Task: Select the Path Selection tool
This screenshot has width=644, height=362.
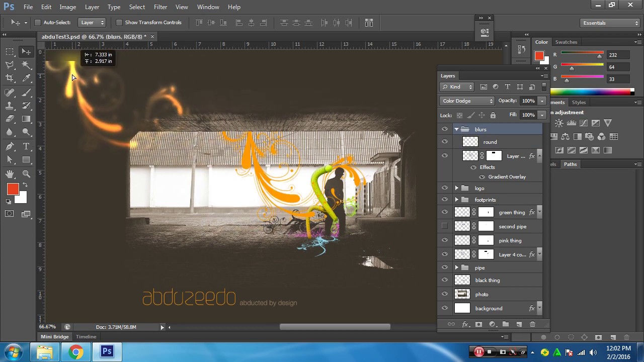Action: [x=10, y=159]
